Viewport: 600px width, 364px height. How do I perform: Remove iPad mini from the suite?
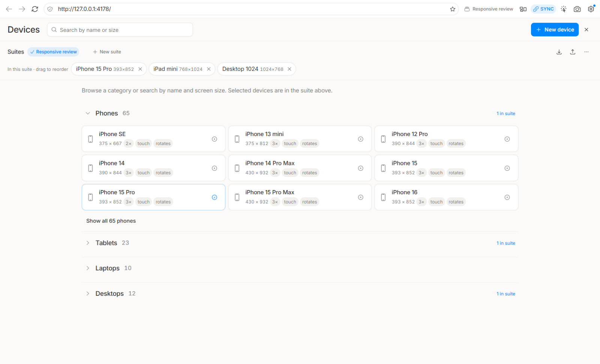[x=209, y=69]
